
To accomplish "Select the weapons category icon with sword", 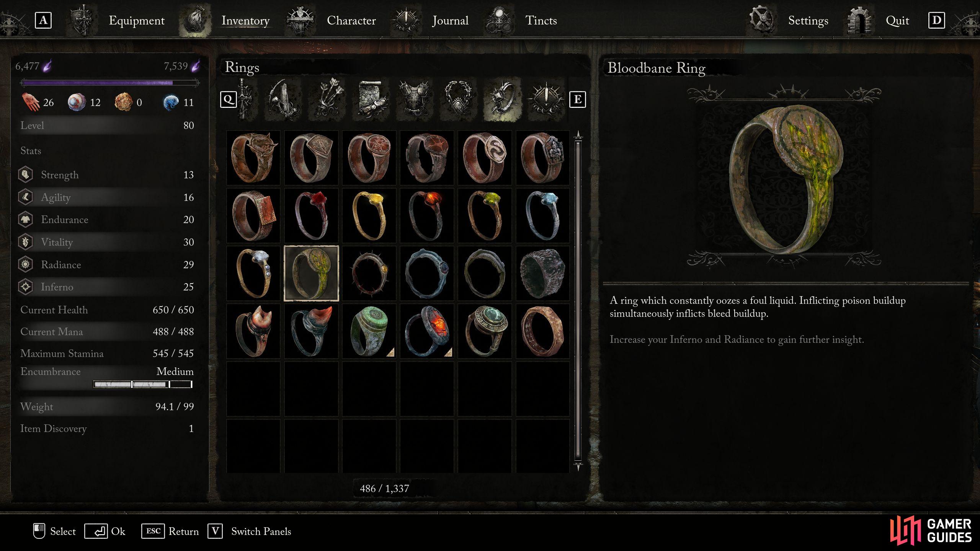I will pos(244,99).
